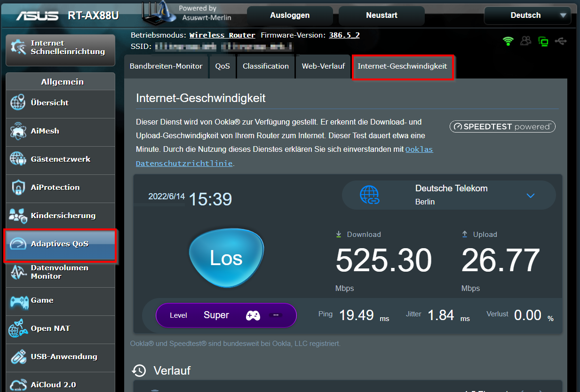Click the gamepad icon in Level bar

pos(253,315)
